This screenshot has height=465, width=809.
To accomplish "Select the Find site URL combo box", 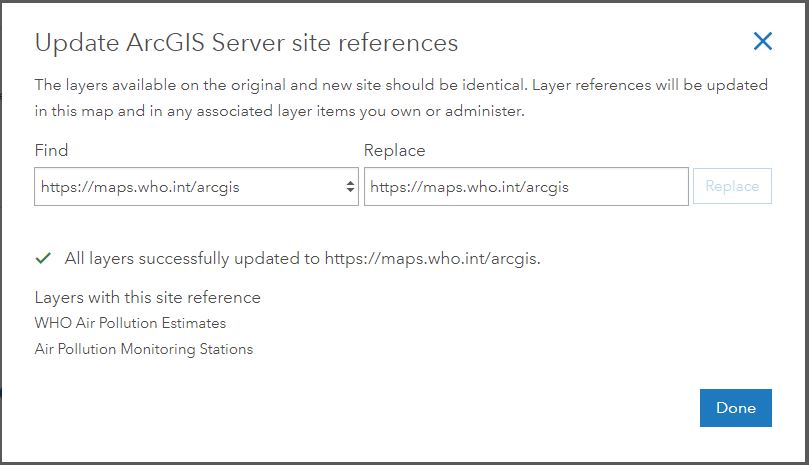I will point(190,186).
